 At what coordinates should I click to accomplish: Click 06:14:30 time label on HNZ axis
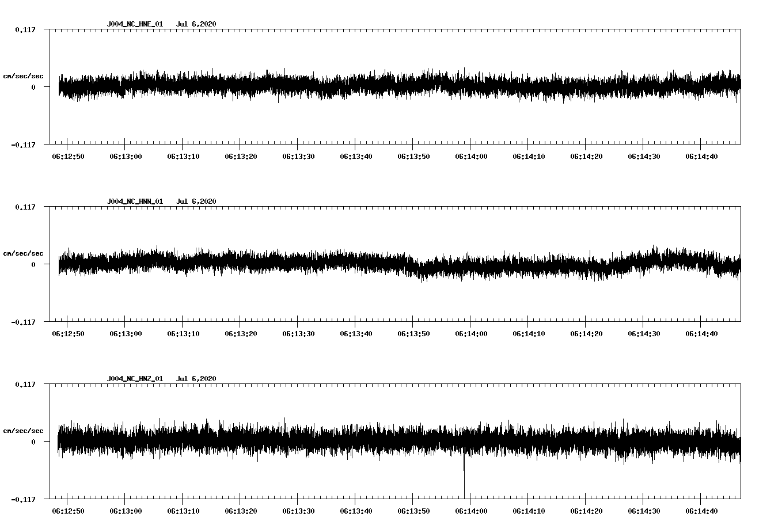click(x=644, y=511)
